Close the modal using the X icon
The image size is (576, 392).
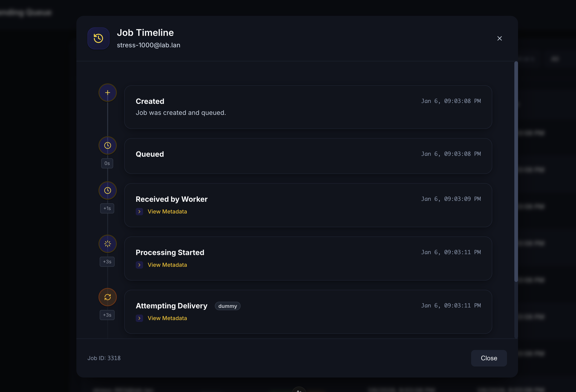(x=499, y=38)
